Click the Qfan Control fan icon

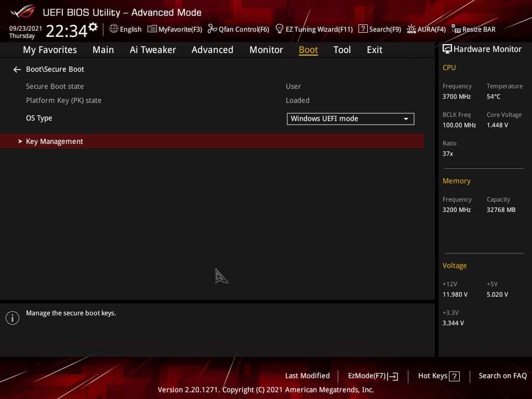(212, 29)
